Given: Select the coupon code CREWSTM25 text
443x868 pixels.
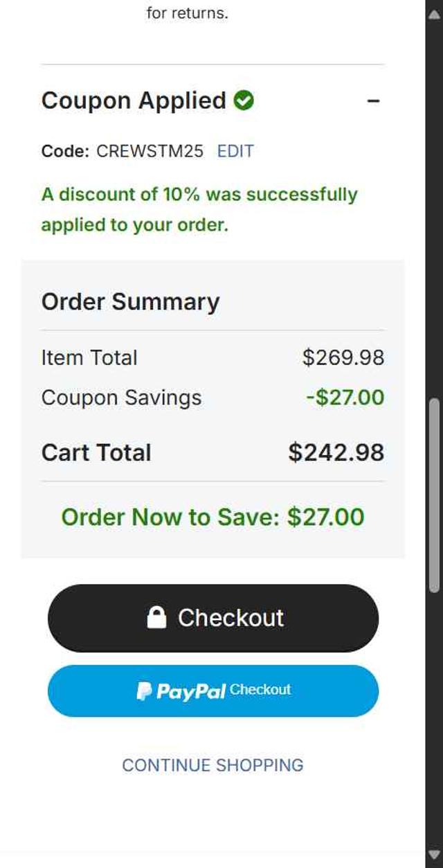Looking at the screenshot, I should (x=150, y=151).
